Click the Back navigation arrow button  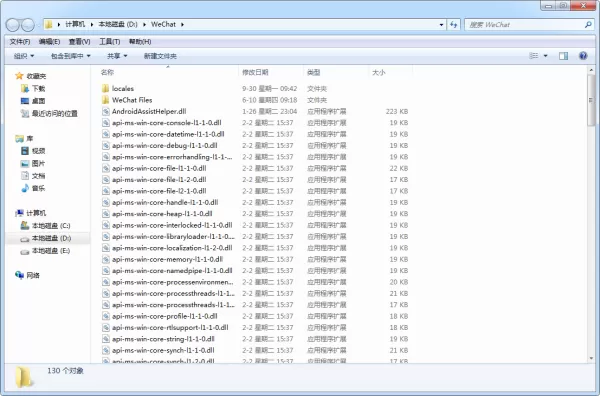[13, 25]
